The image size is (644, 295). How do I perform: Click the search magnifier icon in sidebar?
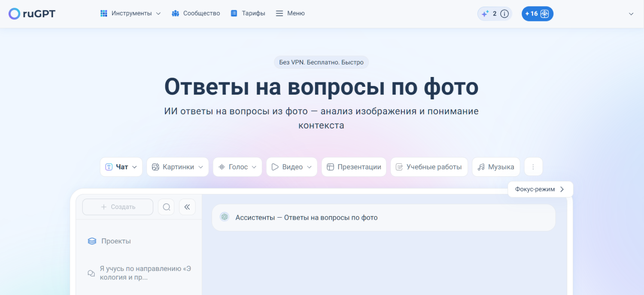coord(166,207)
